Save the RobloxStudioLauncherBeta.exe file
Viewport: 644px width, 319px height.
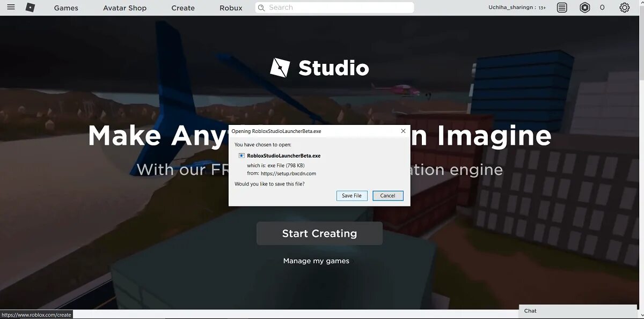[352, 195]
